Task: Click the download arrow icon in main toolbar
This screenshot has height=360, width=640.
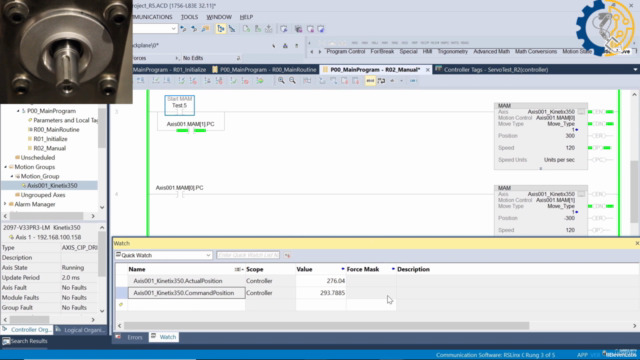Action: pos(269,29)
